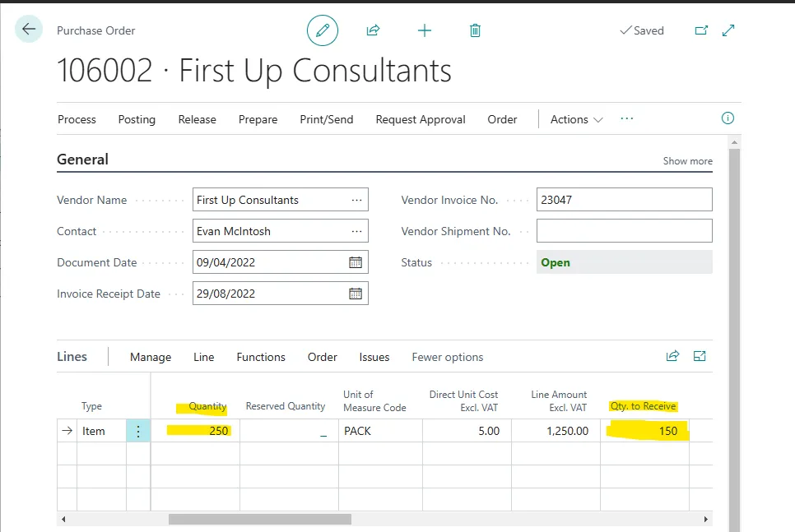The height and width of the screenshot is (532, 795).
Task: Open the Functions menu in Lines
Action: (261, 357)
